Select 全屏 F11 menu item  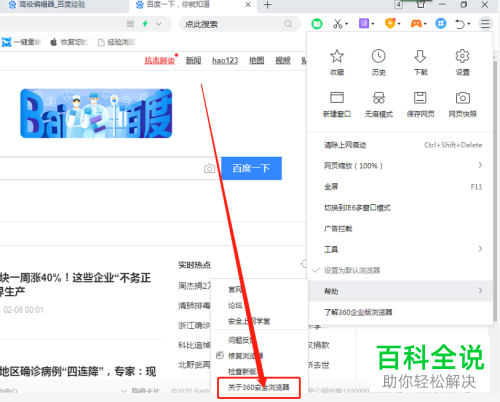coord(400,186)
